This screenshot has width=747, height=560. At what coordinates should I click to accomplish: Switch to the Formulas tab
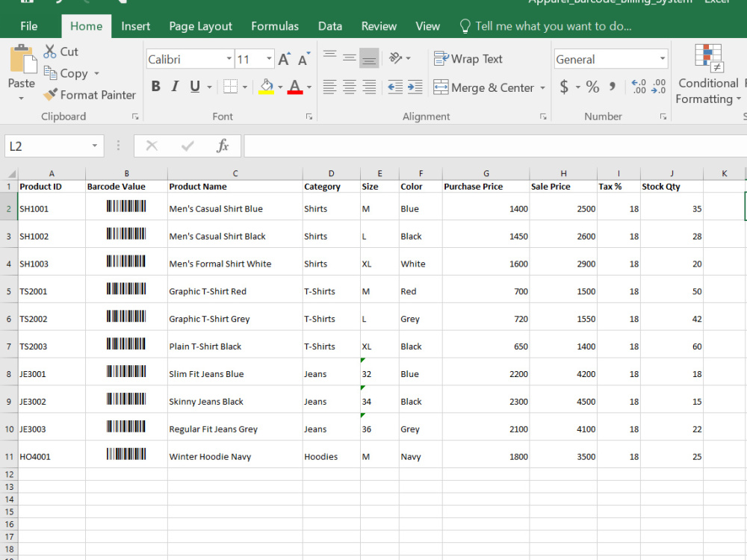[x=275, y=26]
